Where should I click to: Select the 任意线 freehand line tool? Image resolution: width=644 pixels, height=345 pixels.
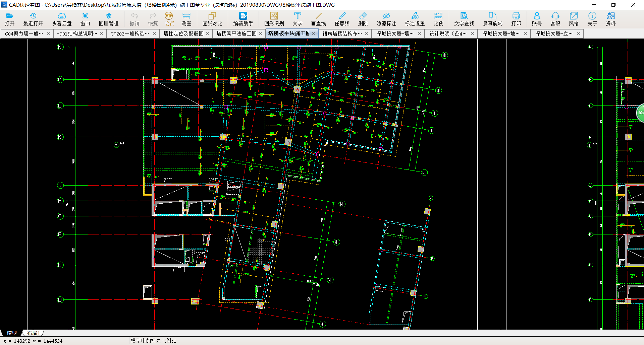[342, 19]
